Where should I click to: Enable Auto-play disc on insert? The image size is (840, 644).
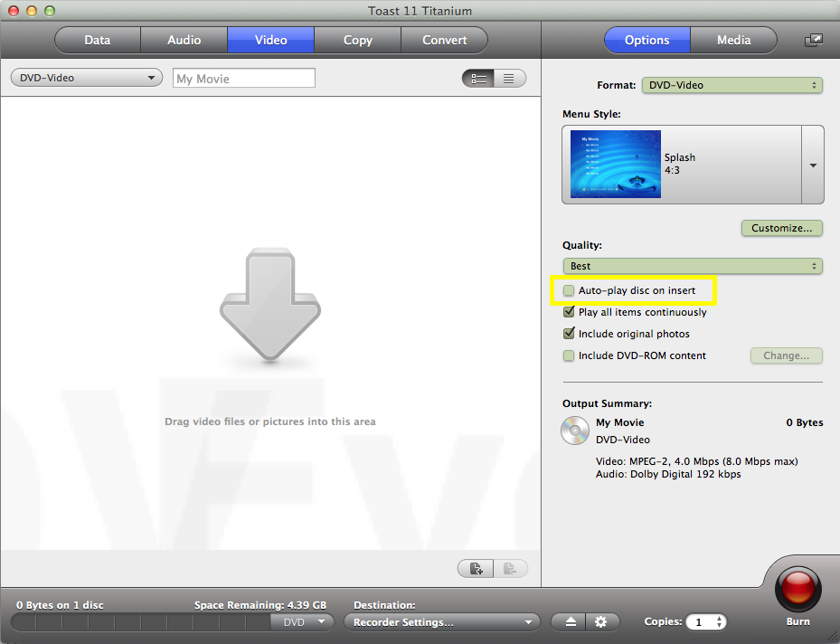coord(569,290)
